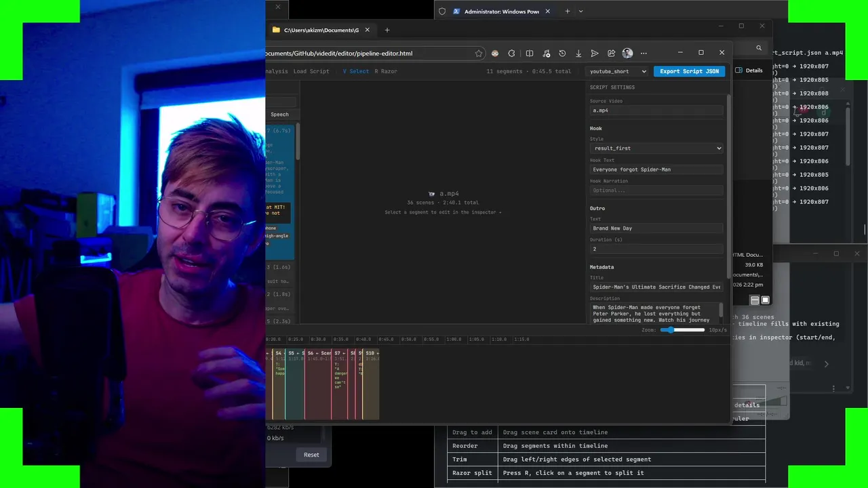
Task: Click the Outro Text field with Brand New Day
Action: tap(656, 228)
